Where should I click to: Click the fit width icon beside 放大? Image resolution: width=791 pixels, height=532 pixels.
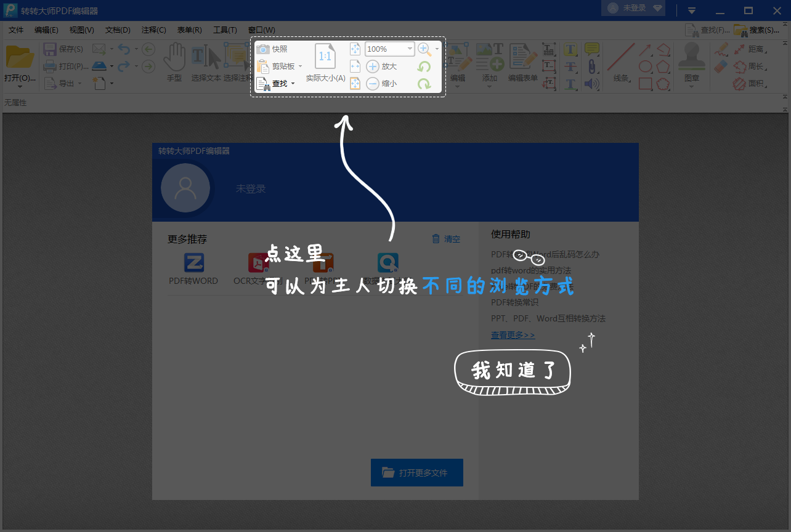[x=355, y=66]
